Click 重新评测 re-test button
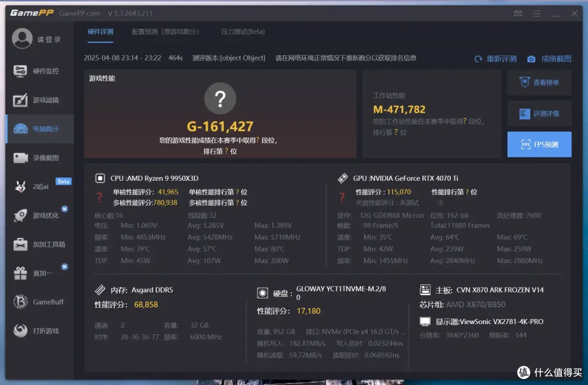 (496, 59)
